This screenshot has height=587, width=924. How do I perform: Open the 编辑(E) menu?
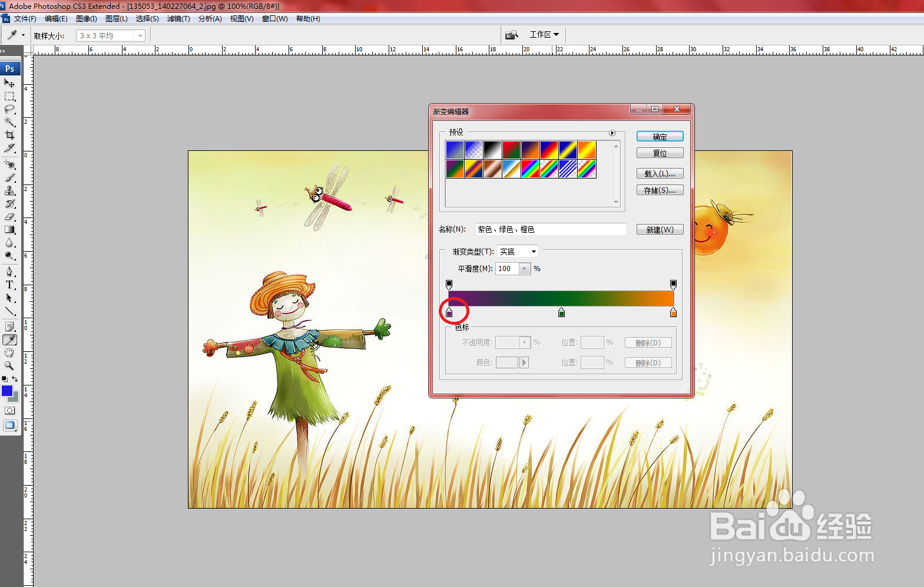click(56, 19)
